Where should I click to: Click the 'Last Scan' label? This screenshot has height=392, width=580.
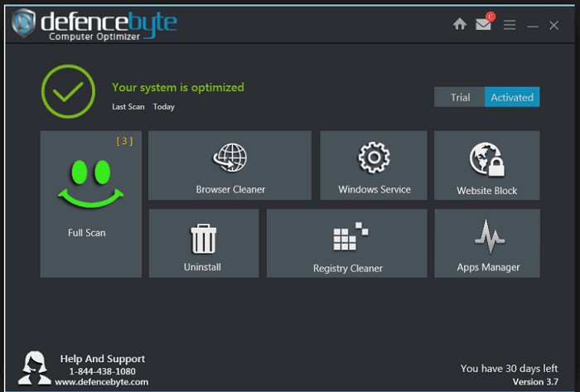[x=128, y=107]
